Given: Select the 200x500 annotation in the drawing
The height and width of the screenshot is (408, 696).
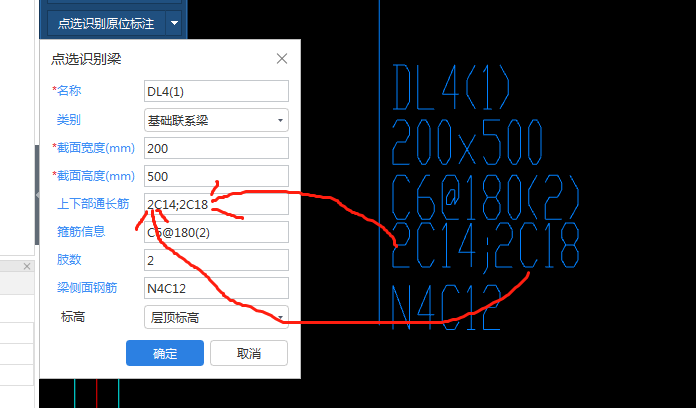Looking at the screenshot, I should pos(467,142).
